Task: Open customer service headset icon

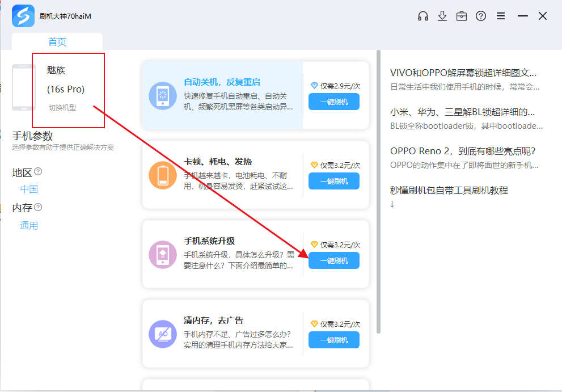Action: (x=423, y=16)
